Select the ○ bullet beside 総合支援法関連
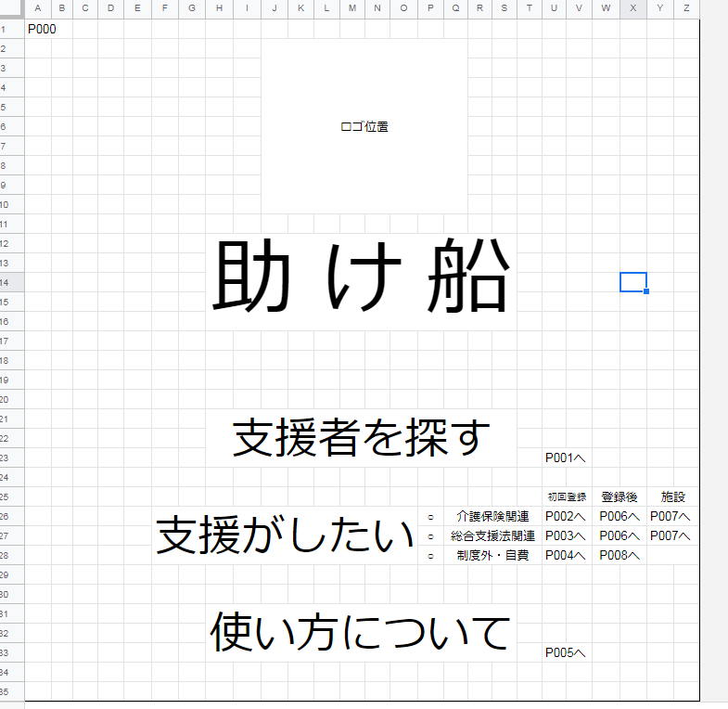728x709 pixels. (431, 536)
